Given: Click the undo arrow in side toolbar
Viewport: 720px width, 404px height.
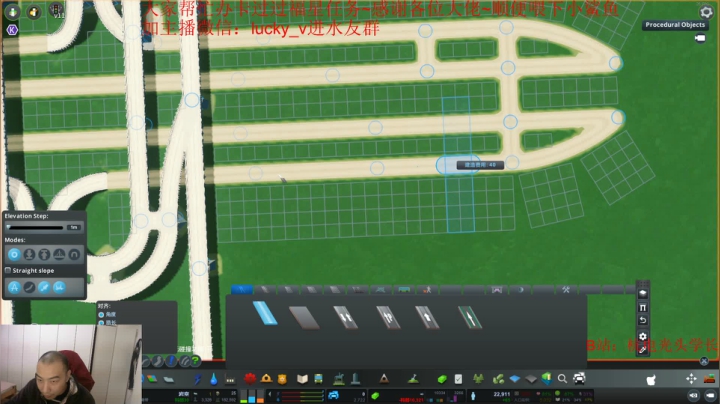Looking at the screenshot, I should 642,320.
